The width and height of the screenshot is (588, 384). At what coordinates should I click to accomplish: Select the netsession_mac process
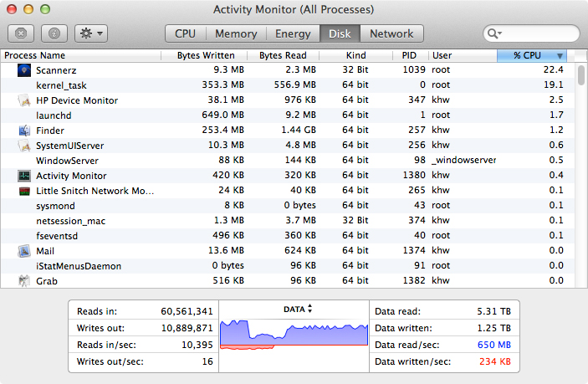click(x=287, y=221)
